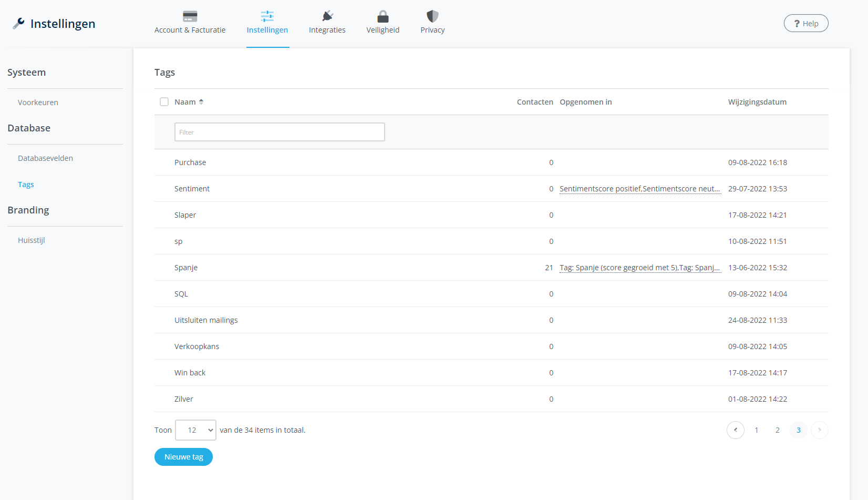Open the items-per-page dropdown showing 12
Image resolution: width=868 pixels, height=500 pixels.
point(195,430)
